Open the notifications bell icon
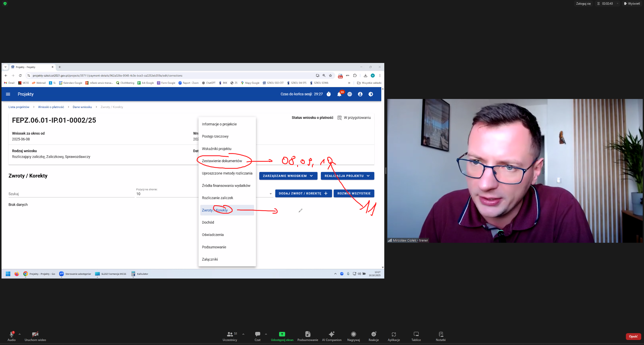 click(x=339, y=94)
